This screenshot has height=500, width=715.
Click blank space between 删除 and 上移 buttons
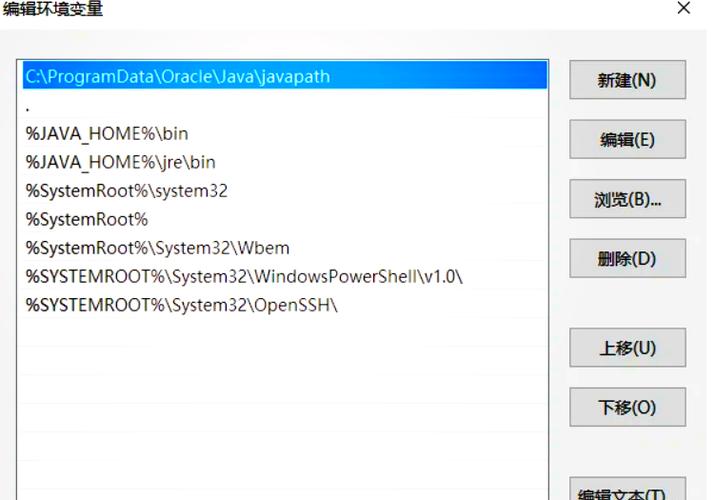coord(627,303)
